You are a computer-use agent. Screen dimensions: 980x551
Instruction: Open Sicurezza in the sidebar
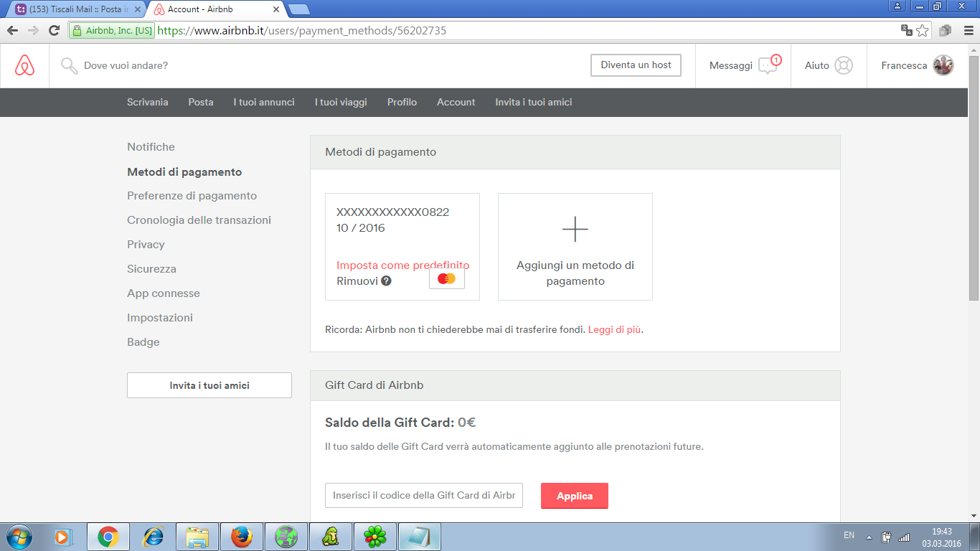pyautogui.click(x=151, y=269)
